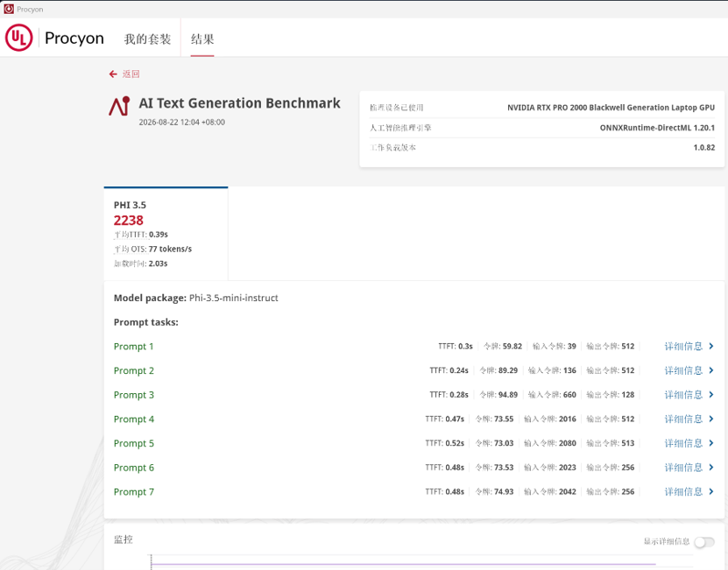
Task: View 详细信息 for Prompt 2
Action: [x=683, y=370]
